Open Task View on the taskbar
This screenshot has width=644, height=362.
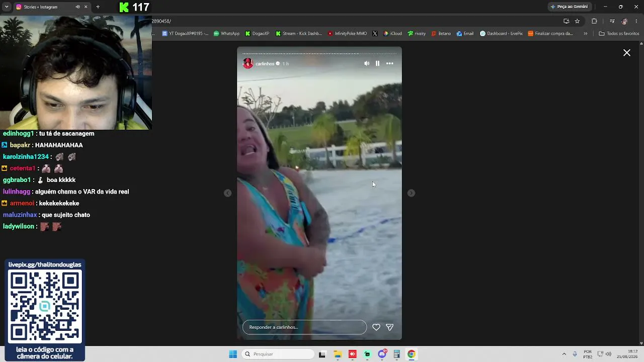322,354
